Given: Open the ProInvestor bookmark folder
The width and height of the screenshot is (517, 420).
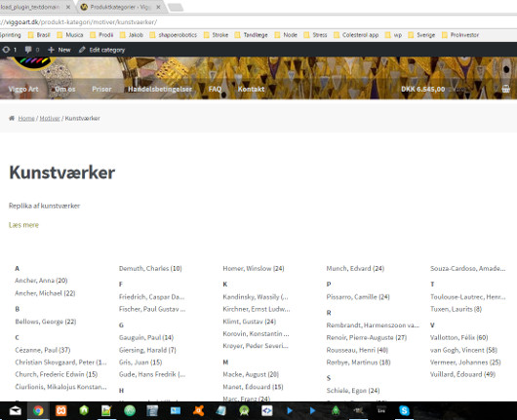Looking at the screenshot, I should tap(460, 35).
